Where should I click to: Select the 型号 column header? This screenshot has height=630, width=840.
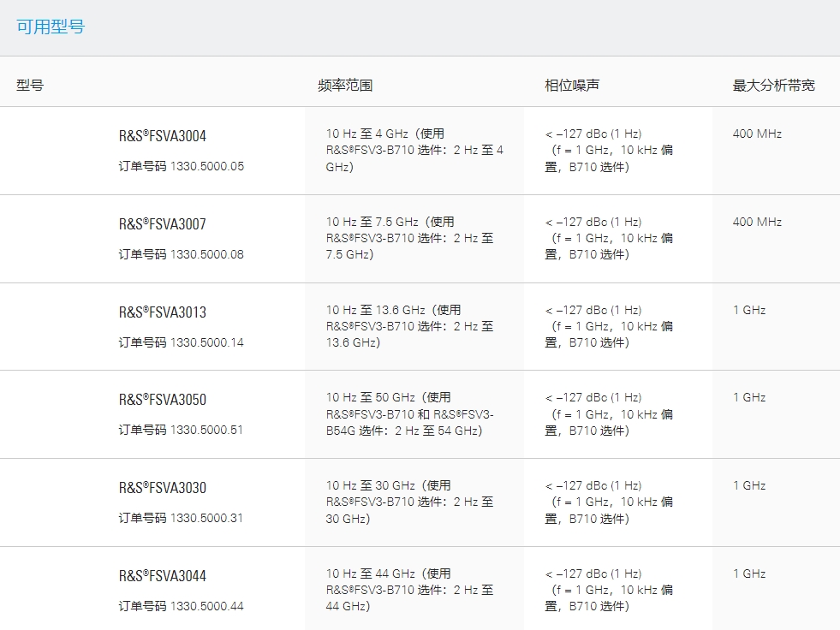tap(30, 85)
